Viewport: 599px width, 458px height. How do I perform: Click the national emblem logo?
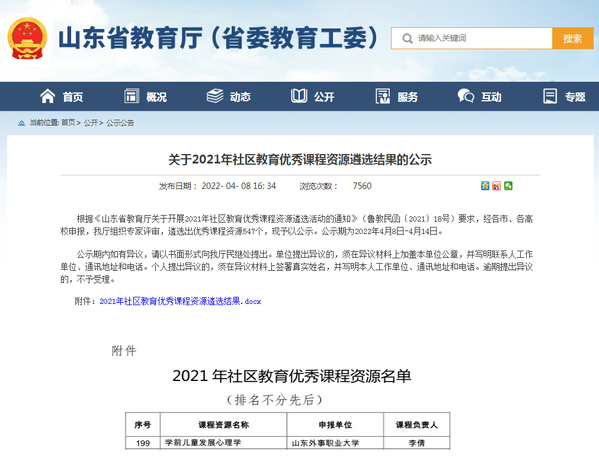[27, 38]
